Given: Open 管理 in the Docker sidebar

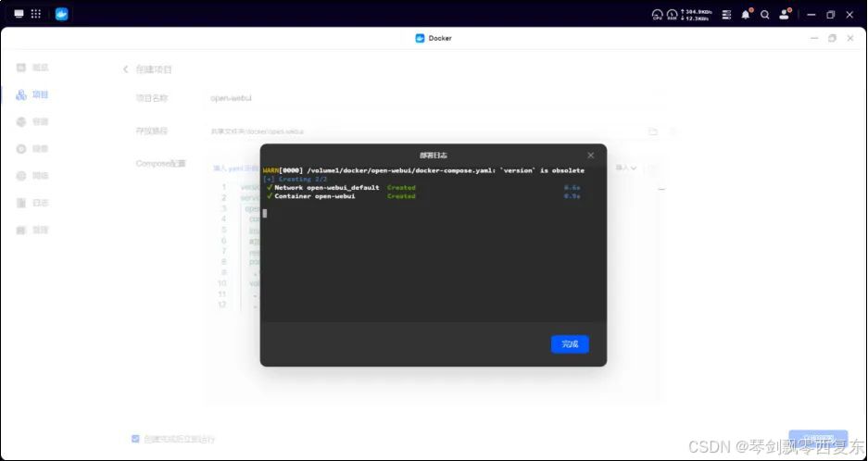Looking at the screenshot, I should coord(32,230).
